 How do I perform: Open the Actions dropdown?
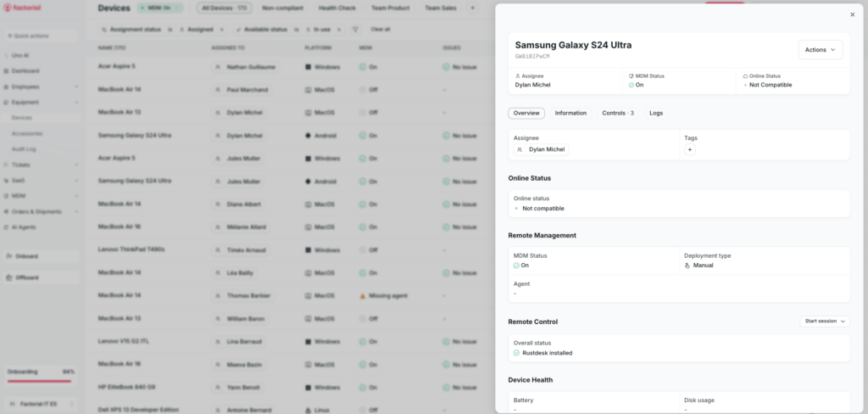[820, 50]
